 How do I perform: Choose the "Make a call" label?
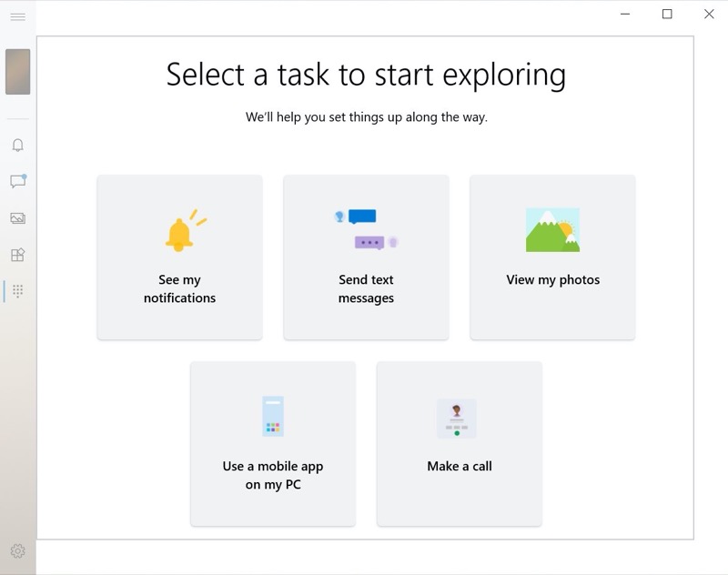pyautogui.click(x=460, y=466)
